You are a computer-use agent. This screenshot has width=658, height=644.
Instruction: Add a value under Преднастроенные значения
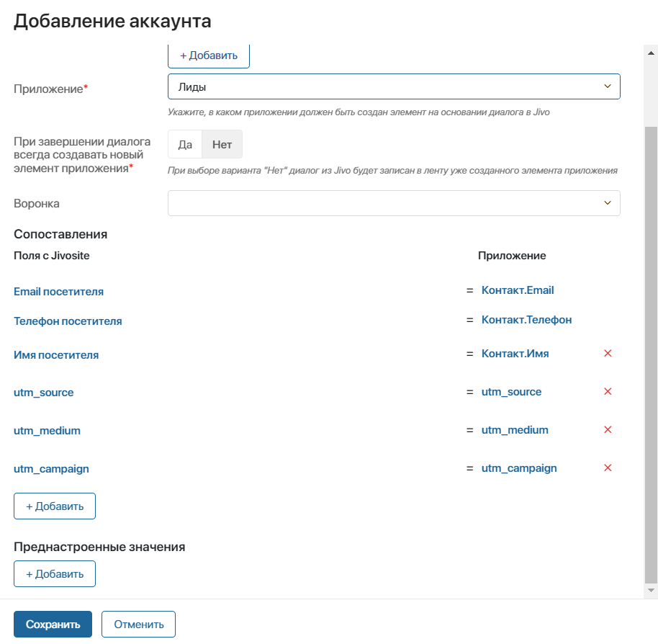55,574
